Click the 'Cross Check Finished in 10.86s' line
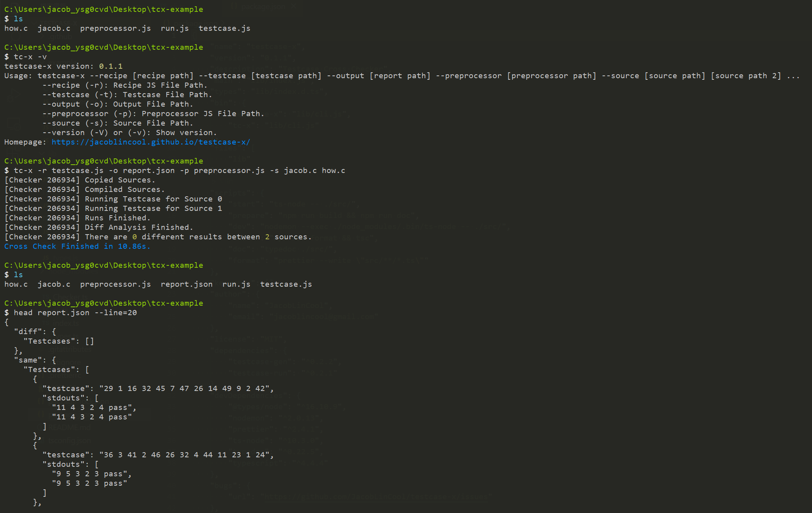The height and width of the screenshot is (513, 812). point(77,246)
